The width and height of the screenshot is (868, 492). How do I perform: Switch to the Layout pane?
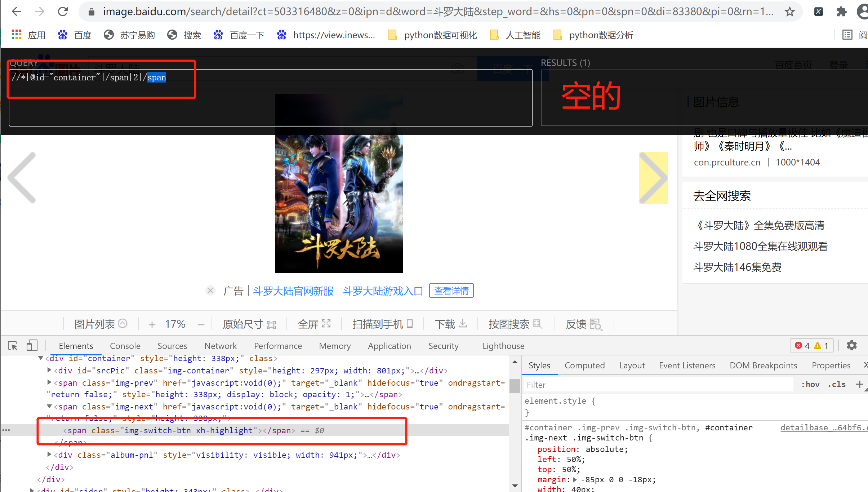(x=632, y=365)
